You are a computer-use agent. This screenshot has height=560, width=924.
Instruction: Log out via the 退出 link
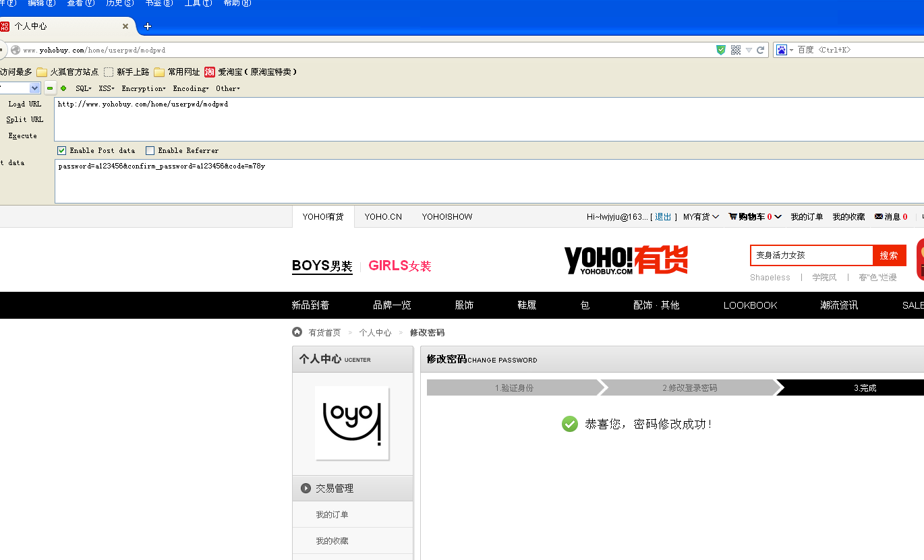(664, 217)
